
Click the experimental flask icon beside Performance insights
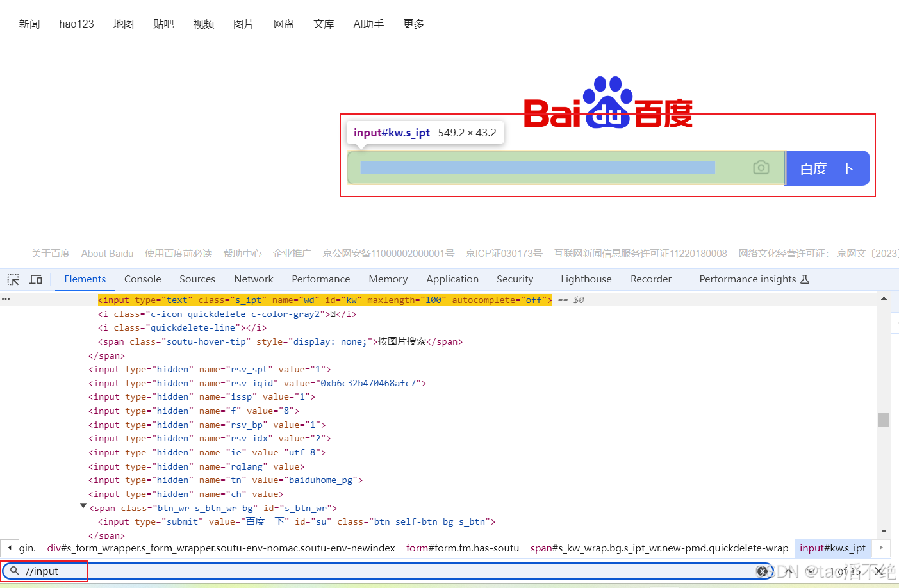click(805, 279)
